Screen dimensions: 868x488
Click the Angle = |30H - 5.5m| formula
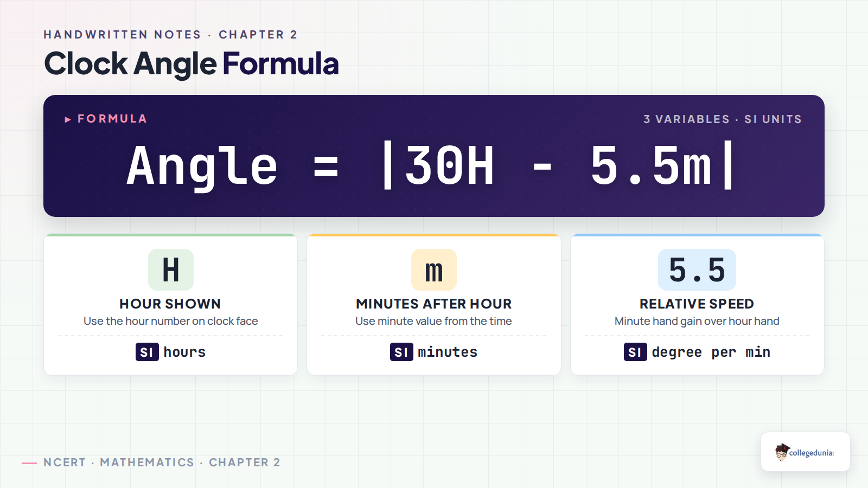(x=431, y=166)
